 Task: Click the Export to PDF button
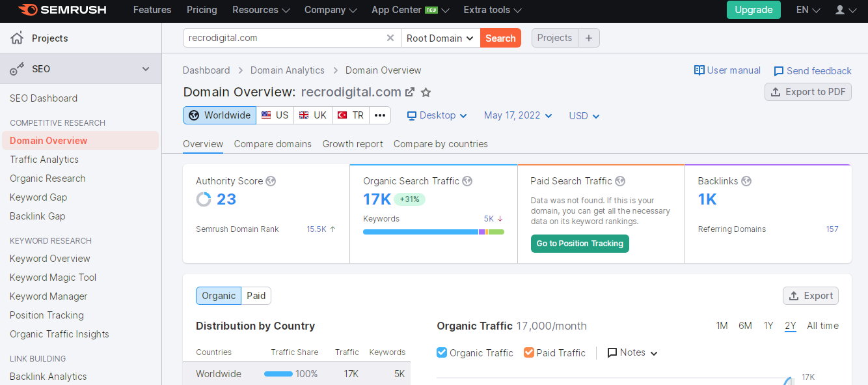[808, 92]
